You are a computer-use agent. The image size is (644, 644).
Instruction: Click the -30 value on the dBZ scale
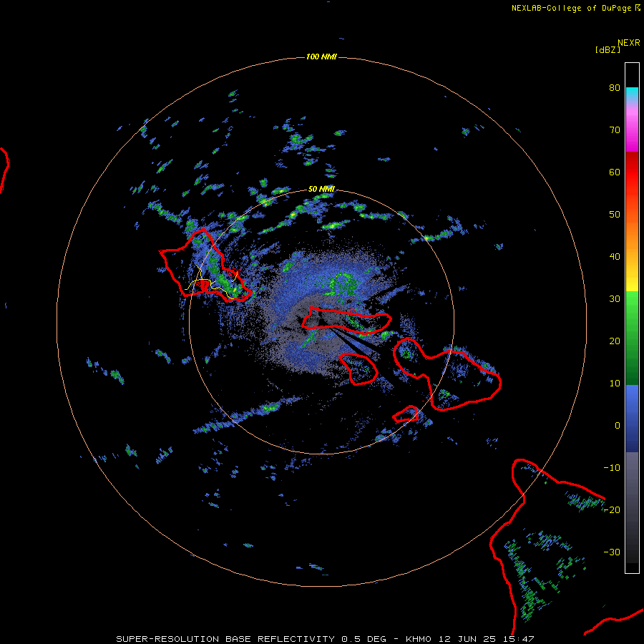(612, 552)
